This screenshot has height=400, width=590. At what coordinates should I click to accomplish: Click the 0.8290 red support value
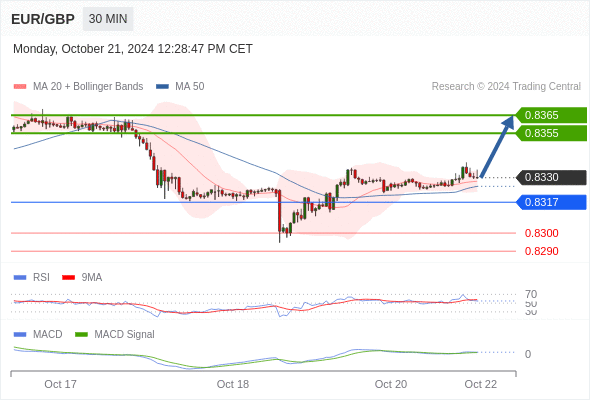pos(541,251)
